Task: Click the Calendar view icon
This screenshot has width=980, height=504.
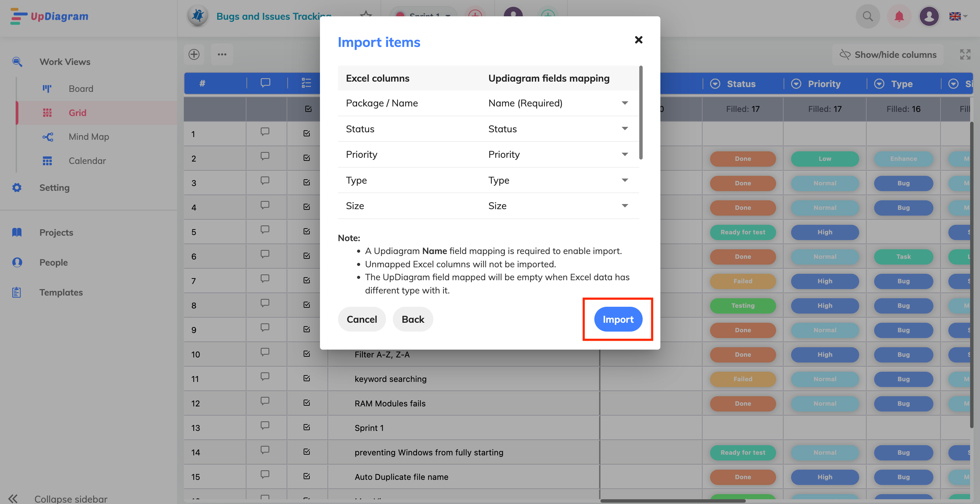Action: point(47,161)
